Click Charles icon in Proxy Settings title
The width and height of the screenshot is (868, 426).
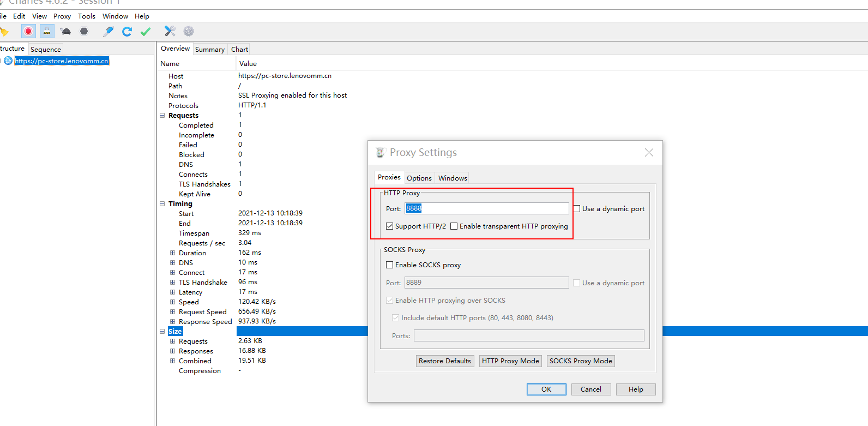click(x=381, y=153)
